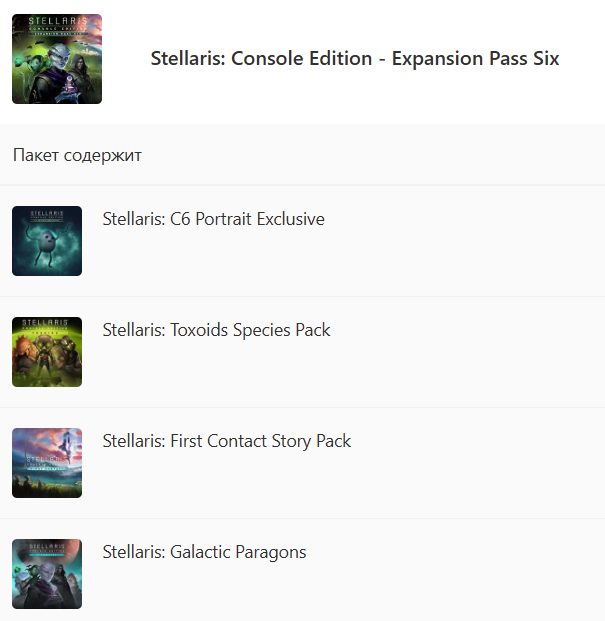The width and height of the screenshot is (605, 621).
Task: Click the Stellaris logo on the Galactic Paragons thumbnail
Action: pyautogui.click(x=47, y=547)
